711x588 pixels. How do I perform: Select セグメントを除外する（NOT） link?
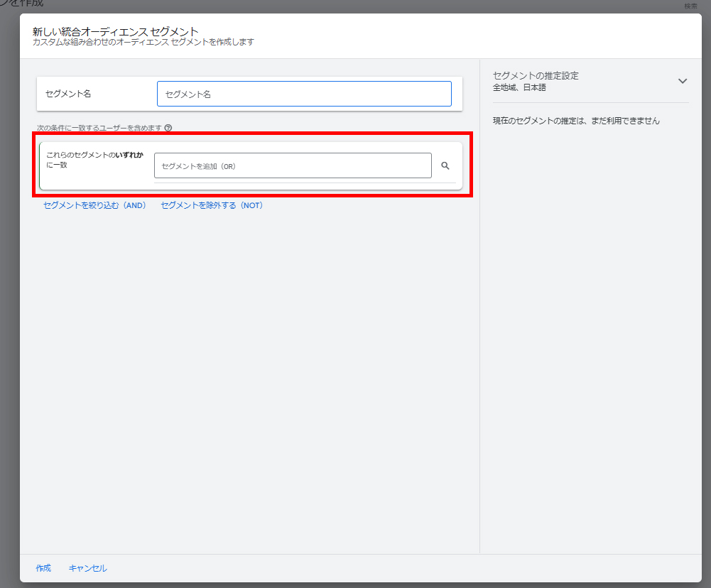212,205
